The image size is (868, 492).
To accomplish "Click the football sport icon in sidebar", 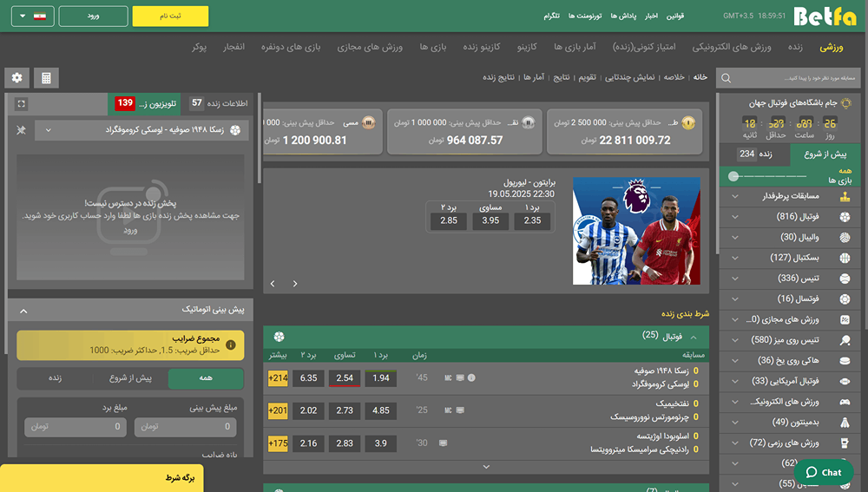I will 845,217.
